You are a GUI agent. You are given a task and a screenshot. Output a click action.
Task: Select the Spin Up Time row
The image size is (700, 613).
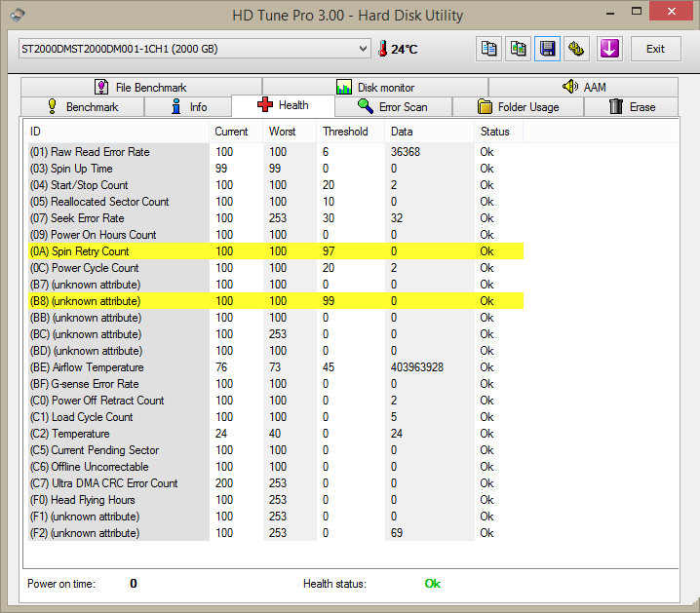point(276,169)
